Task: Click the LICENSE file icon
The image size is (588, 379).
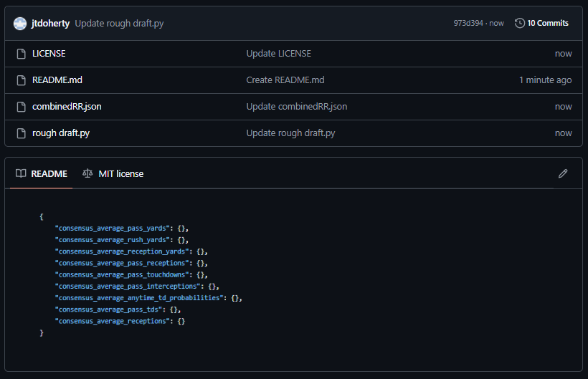Action: [x=20, y=54]
